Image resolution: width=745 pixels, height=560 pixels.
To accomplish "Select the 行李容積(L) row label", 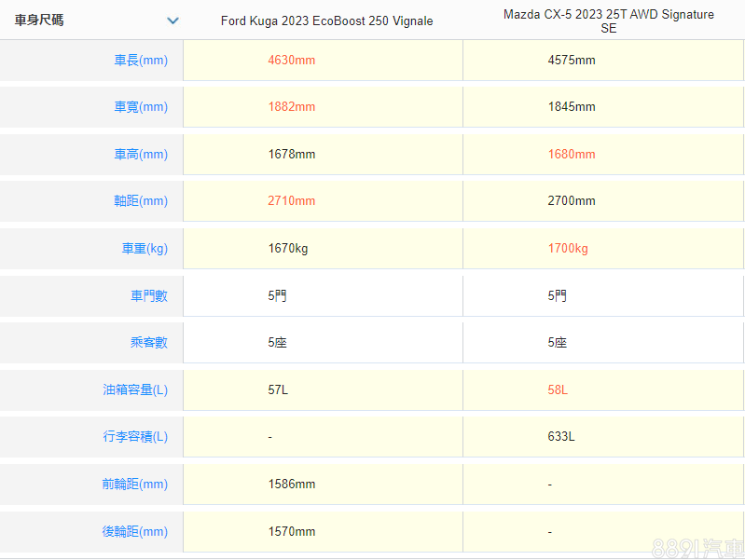I will [135, 437].
